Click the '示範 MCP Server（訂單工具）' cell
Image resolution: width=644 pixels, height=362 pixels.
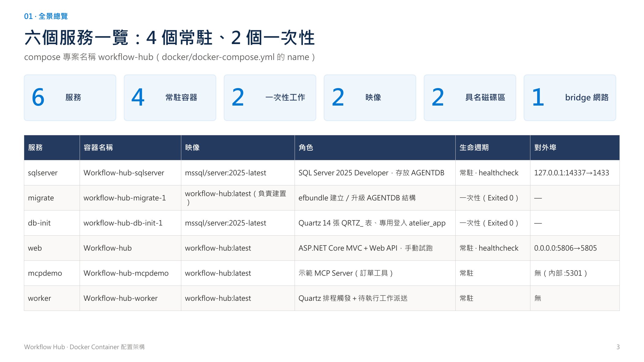coord(375,273)
